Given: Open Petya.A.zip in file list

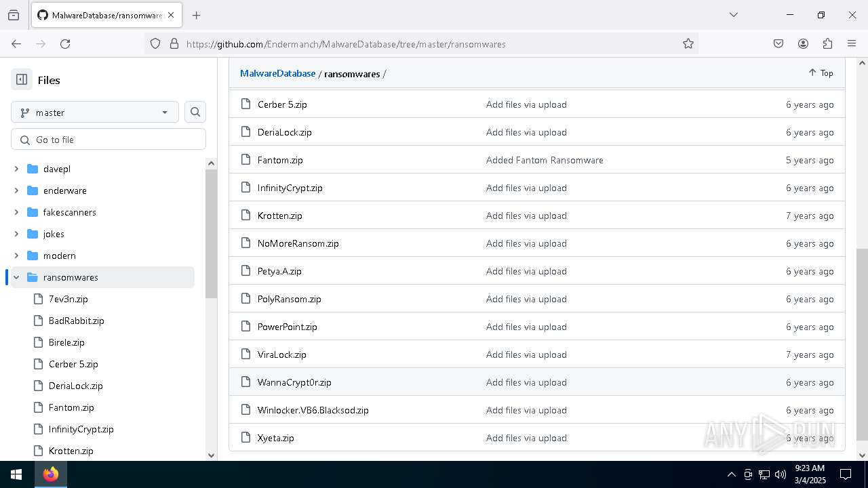Looking at the screenshot, I should click(279, 271).
